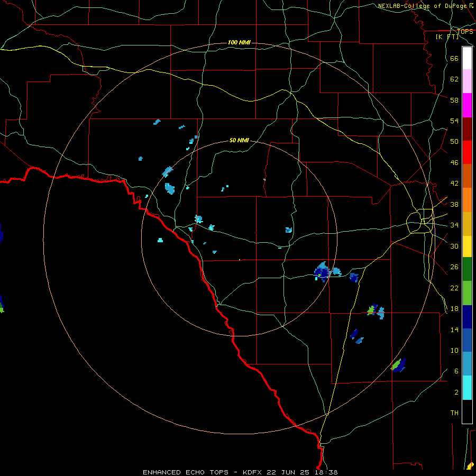Click the '26' legend value
This screenshot has width=476, height=476.
click(454, 267)
